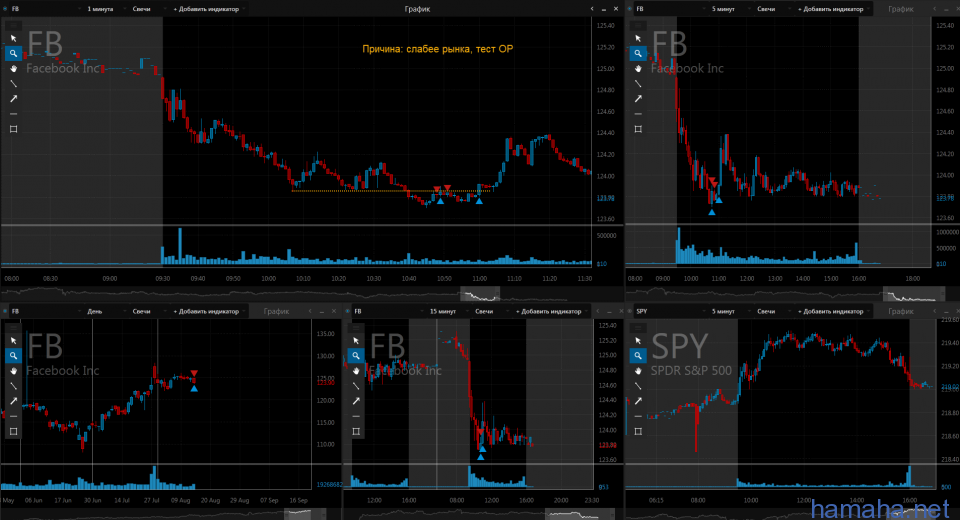Select the arrow drawing tool in SPY chart
960x520 pixels.
tap(638, 401)
